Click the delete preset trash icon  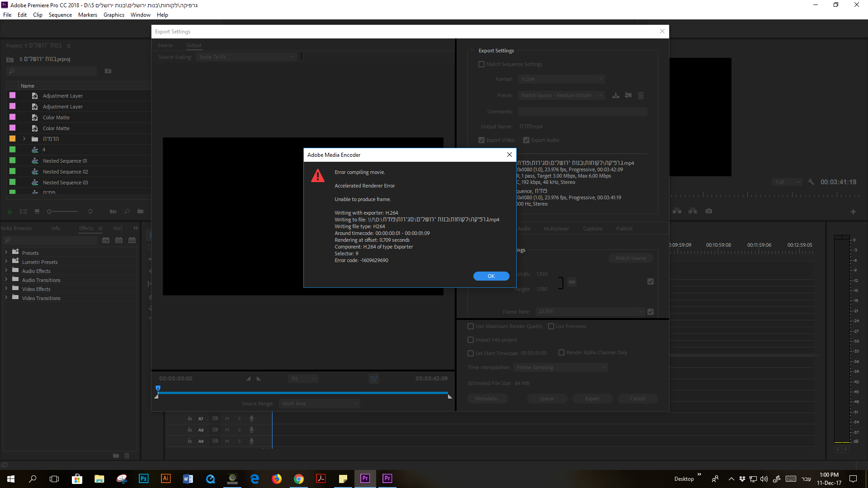[641, 95]
